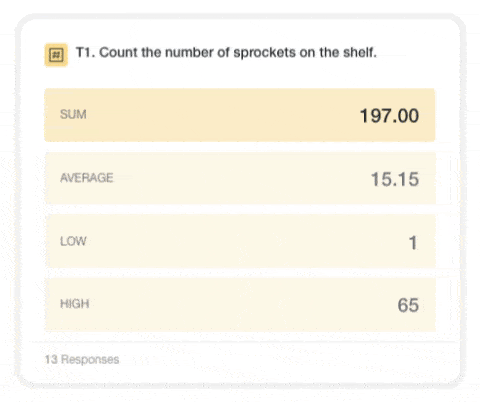Click the low value of 1

click(413, 242)
